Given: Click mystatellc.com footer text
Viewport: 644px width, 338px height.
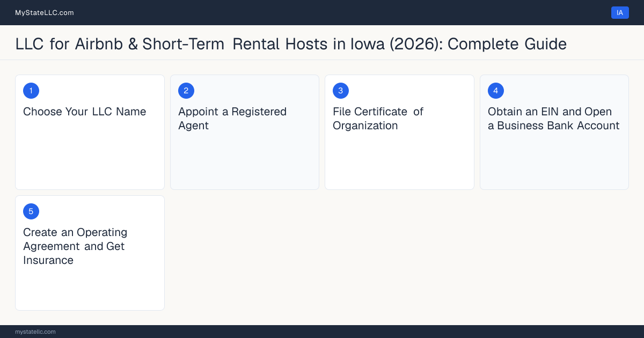Looking at the screenshot, I should [x=35, y=332].
